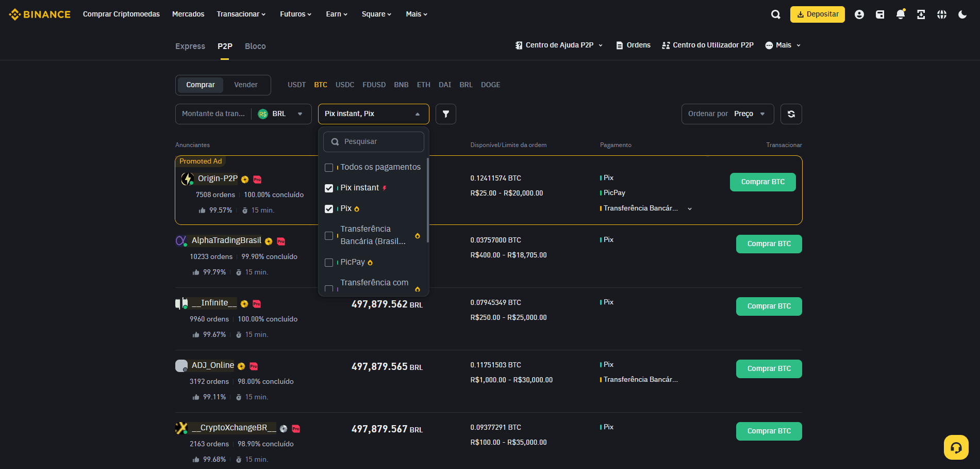Open the BRL fiat currency dropdown
This screenshot has width=980, height=469.
point(280,114)
